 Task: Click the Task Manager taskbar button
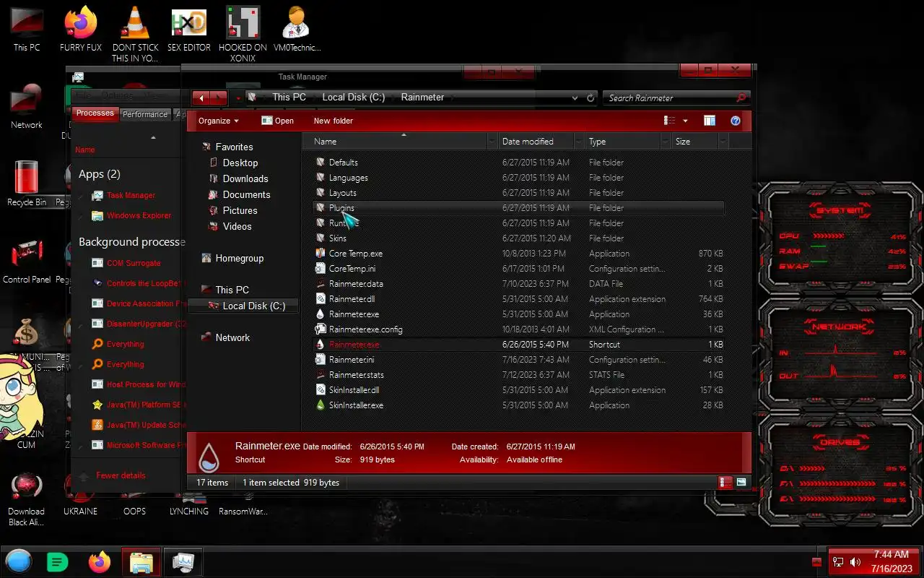click(x=183, y=561)
